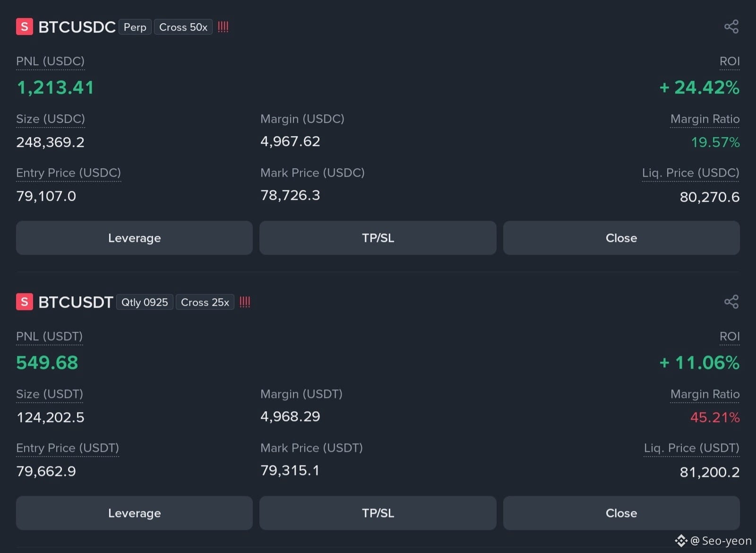
Task: Close the BTCUSDT position
Action: tap(621, 513)
